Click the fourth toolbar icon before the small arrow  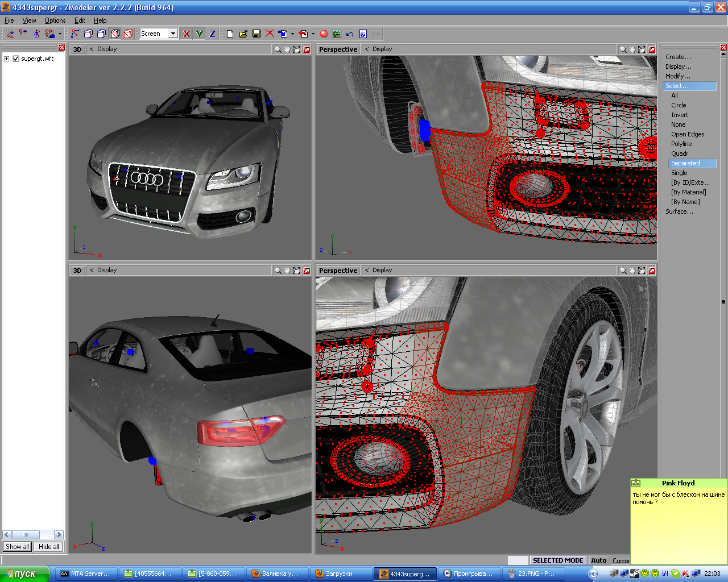50,34
